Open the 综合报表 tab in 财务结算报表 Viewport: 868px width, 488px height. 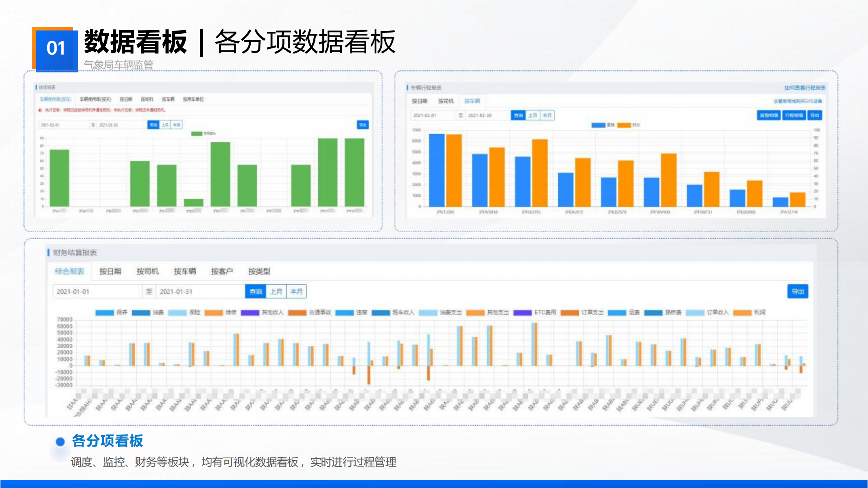click(x=69, y=271)
